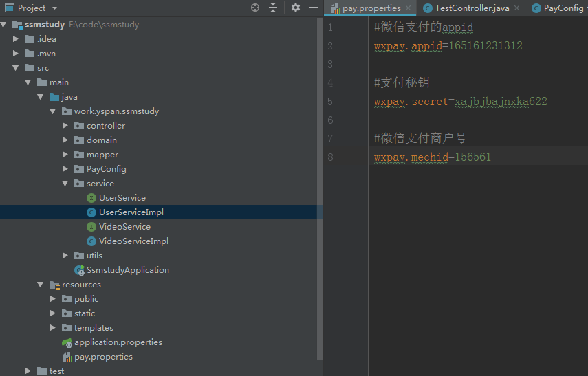The height and width of the screenshot is (376, 588).
Task: Click the locate/scroll-from-source crosshair icon
Action: point(255,8)
